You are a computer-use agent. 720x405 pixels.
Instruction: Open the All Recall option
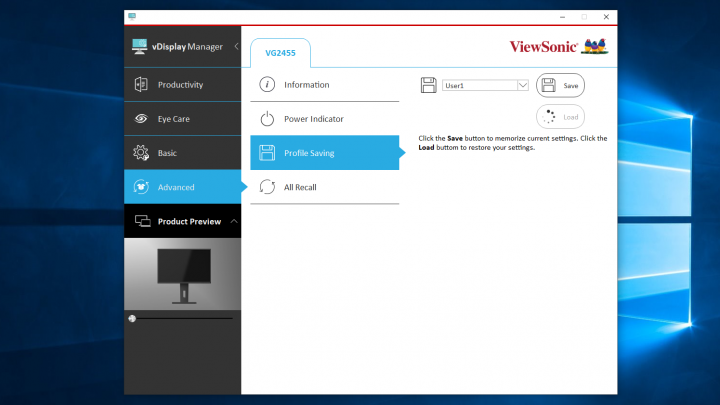(325, 187)
